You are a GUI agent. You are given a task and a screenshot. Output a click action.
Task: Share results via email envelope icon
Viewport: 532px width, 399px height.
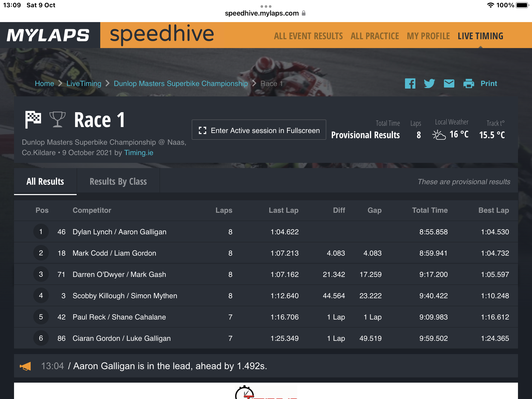449,84
